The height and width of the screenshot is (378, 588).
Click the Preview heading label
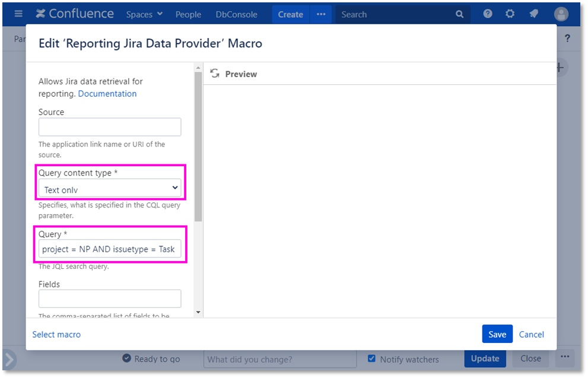pyautogui.click(x=241, y=74)
